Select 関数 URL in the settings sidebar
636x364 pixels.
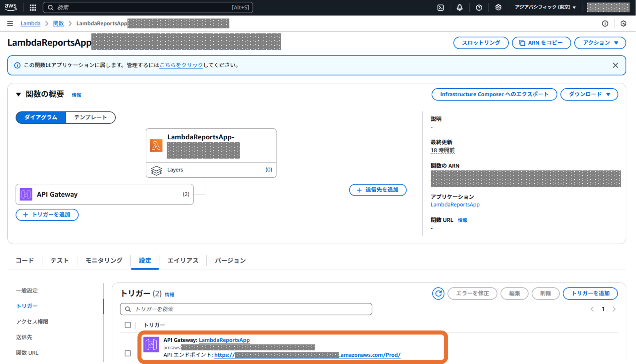tap(27, 353)
